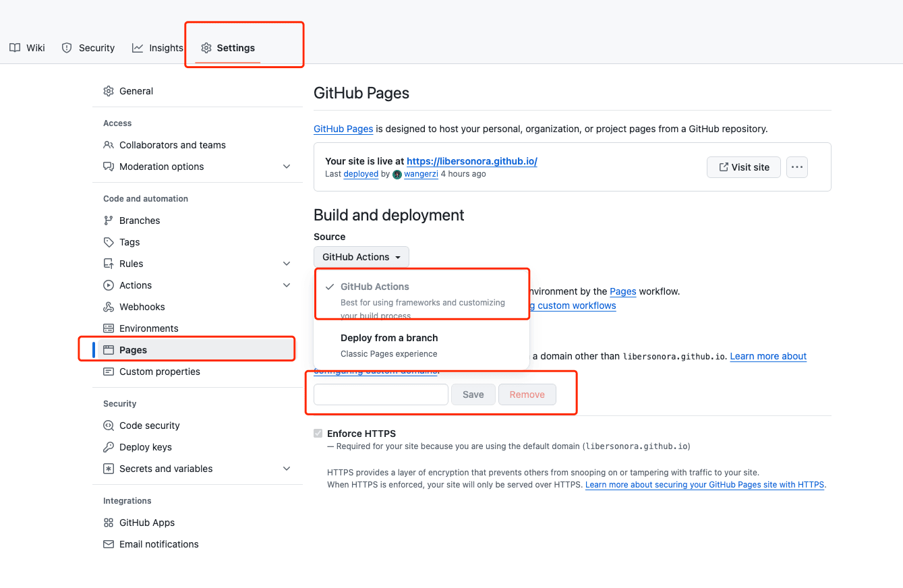Click the Insights graph icon
The width and height of the screenshot is (903, 588).
[x=138, y=48]
